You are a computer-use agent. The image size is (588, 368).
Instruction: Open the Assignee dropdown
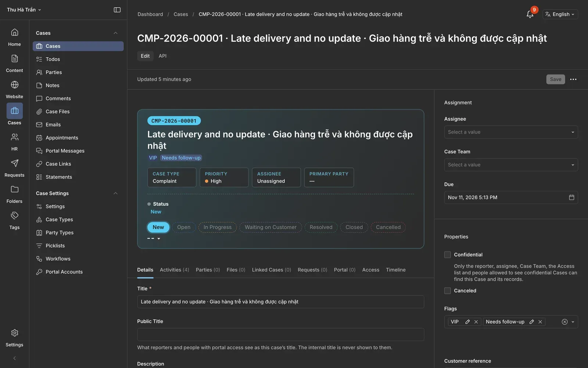pyautogui.click(x=511, y=132)
